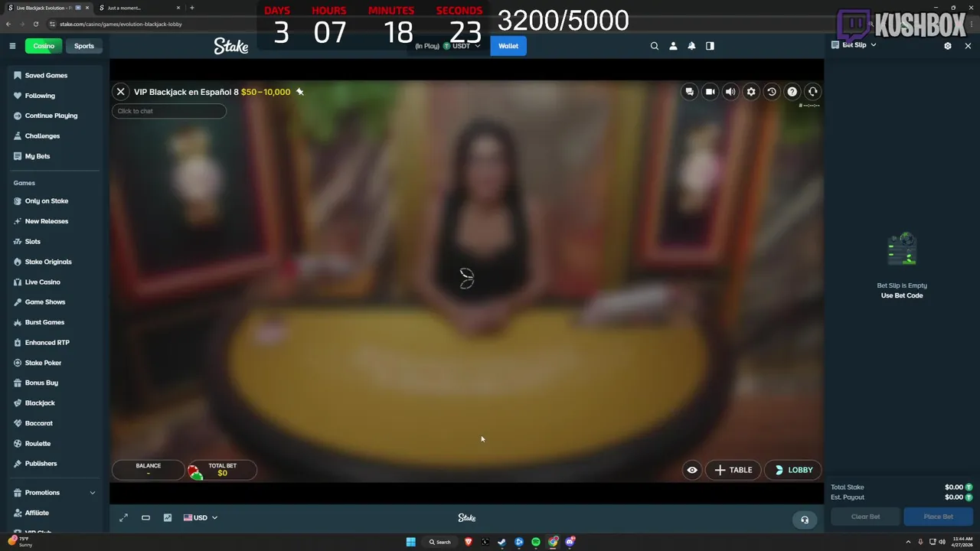Image resolution: width=980 pixels, height=551 pixels.
Task: Toggle theatre mode rectangle icon
Action: [x=145, y=517]
